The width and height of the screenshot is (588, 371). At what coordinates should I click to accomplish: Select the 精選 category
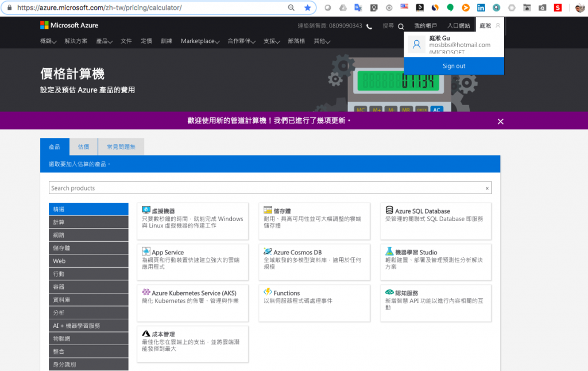point(88,209)
